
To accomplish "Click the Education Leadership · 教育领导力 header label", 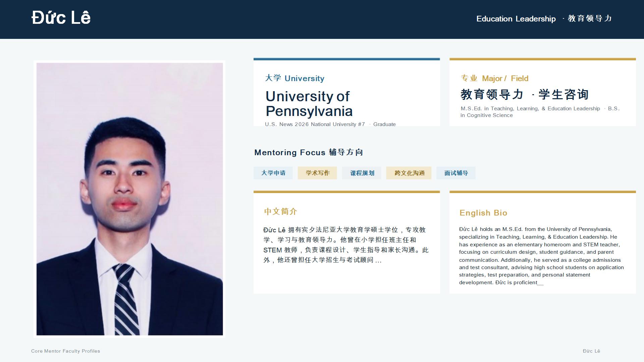I will coord(544,19).
